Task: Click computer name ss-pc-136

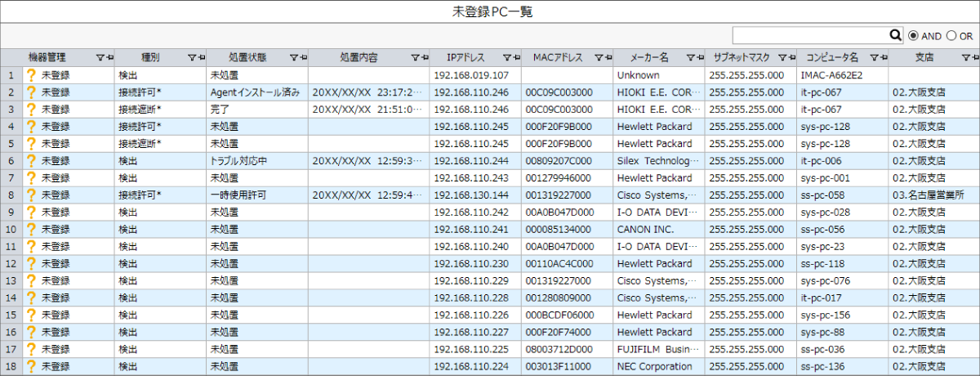Action: [x=842, y=366]
